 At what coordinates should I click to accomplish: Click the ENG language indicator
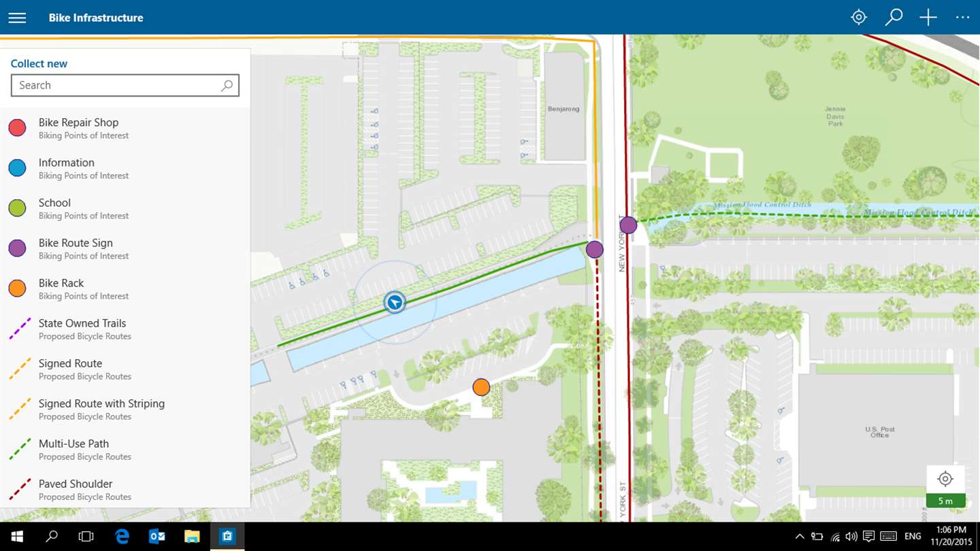913,537
